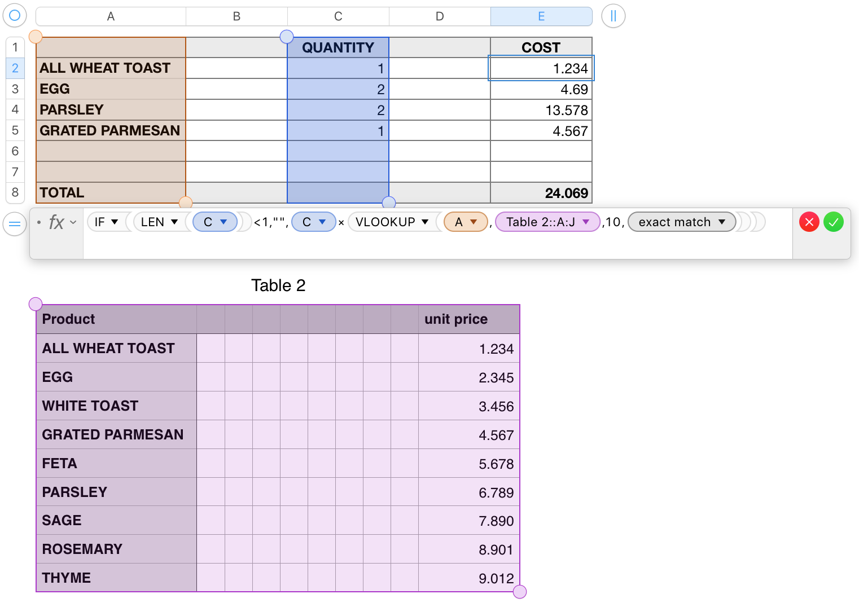Select the cost cell showing 1.234 in row 2
The height and width of the screenshot is (616, 859).
[541, 68]
